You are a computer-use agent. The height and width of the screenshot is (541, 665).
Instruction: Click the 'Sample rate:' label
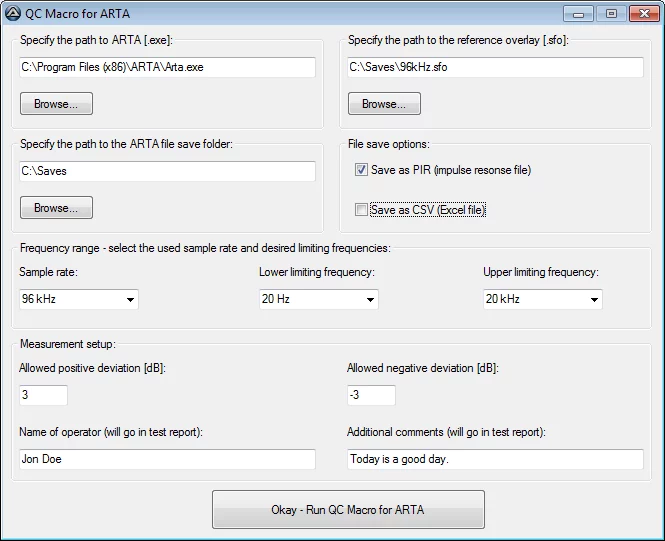click(x=48, y=272)
